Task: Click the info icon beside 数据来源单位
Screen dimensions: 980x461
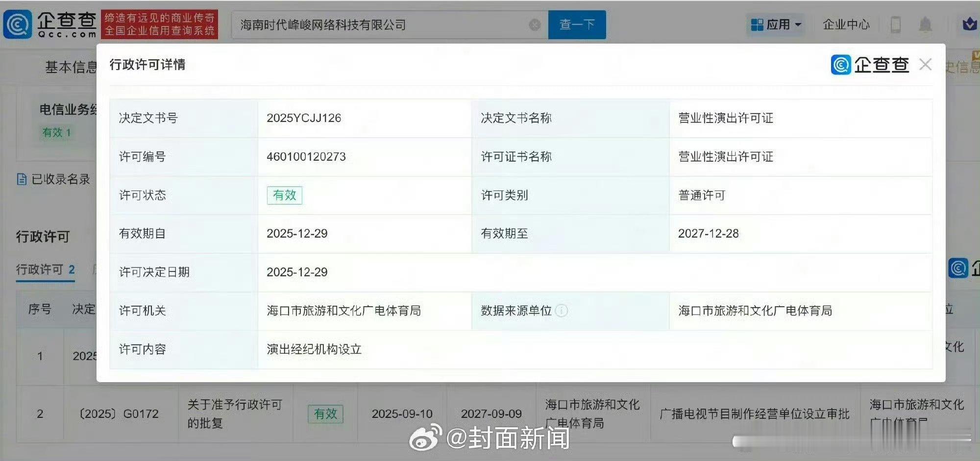Action: click(562, 311)
